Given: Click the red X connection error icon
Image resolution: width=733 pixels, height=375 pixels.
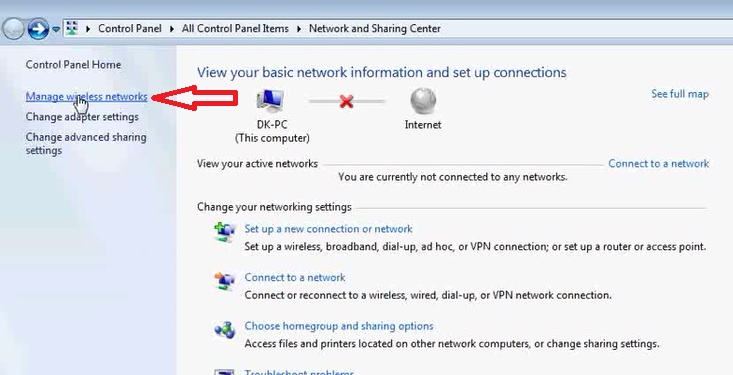Looking at the screenshot, I should pyautogui.click(x=346, y=101).
